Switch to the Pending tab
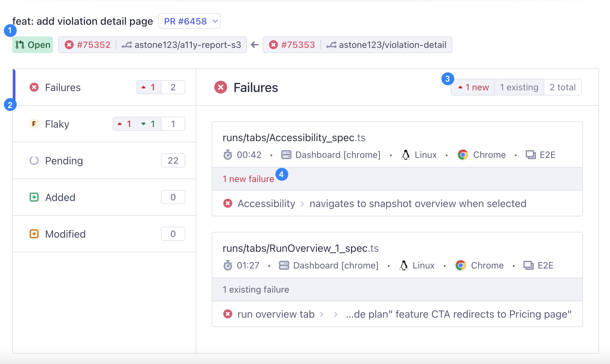Viewport: 610px width, 364px height. 64,161
